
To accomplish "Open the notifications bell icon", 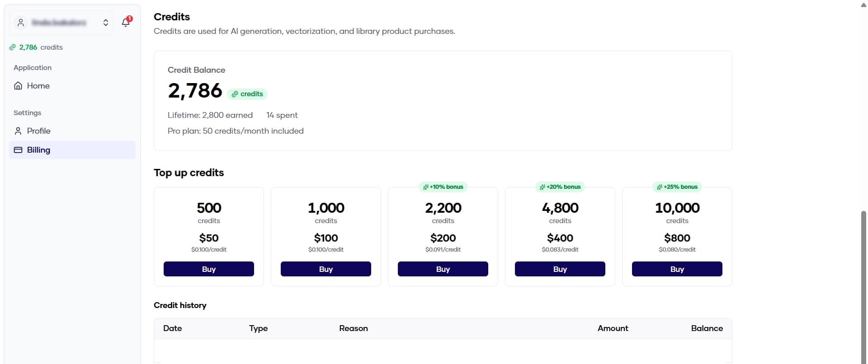I will (x=126, y=22).
